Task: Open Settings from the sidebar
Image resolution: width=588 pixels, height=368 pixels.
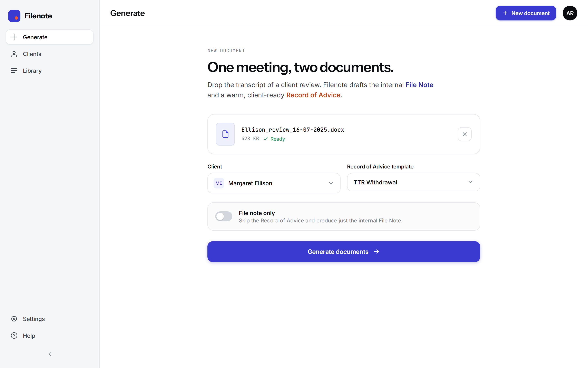Action: pyautogui.click(x=50, y=319)
